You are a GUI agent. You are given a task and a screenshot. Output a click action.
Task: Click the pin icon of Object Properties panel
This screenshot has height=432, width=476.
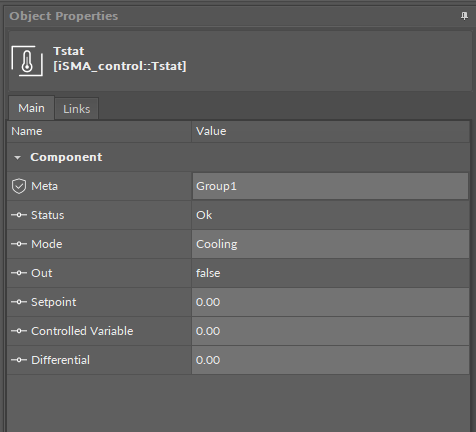pos(464,16)
